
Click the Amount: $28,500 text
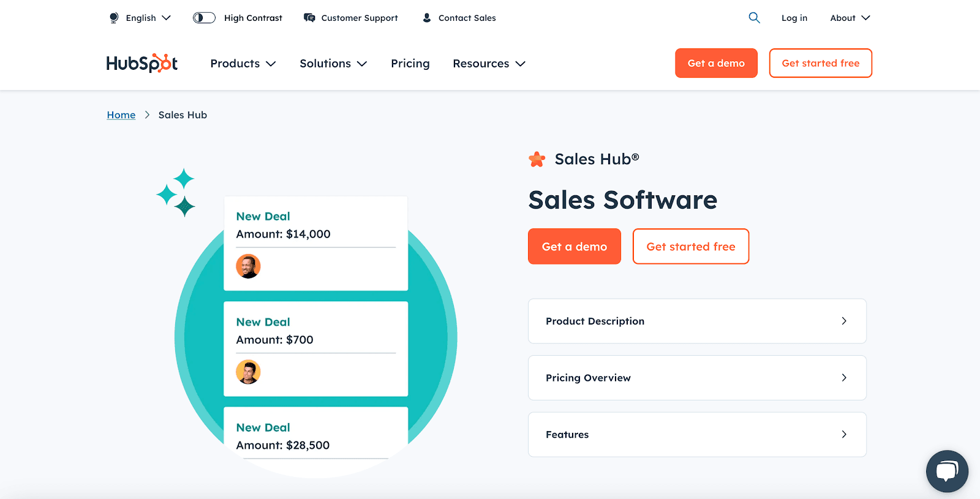tap(283, 445)
